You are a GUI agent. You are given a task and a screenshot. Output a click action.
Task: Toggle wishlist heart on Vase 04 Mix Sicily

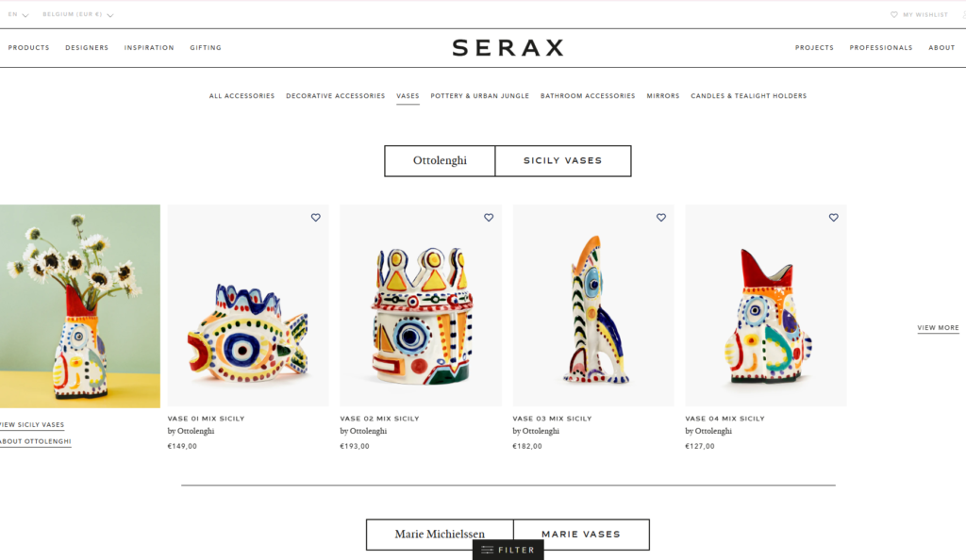coord(834,217)
